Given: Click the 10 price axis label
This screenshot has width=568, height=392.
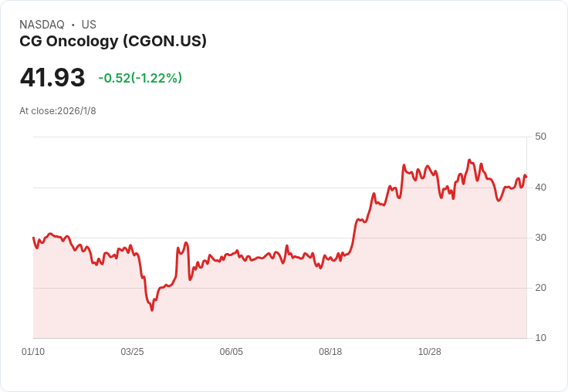Looking at the screenshot, I should pyautogui.click(x=540, y=338).
